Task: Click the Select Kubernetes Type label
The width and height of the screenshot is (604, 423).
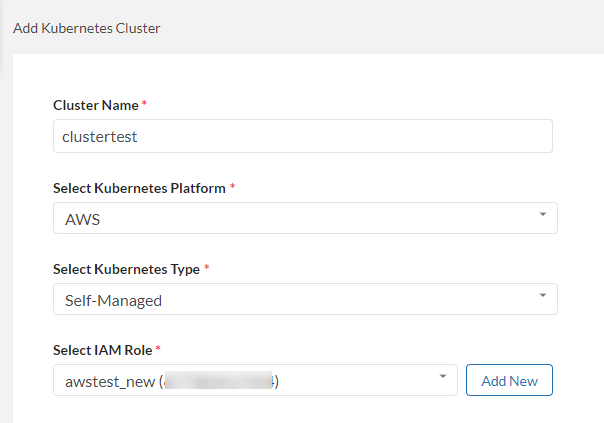Action: tap(125, 269)
